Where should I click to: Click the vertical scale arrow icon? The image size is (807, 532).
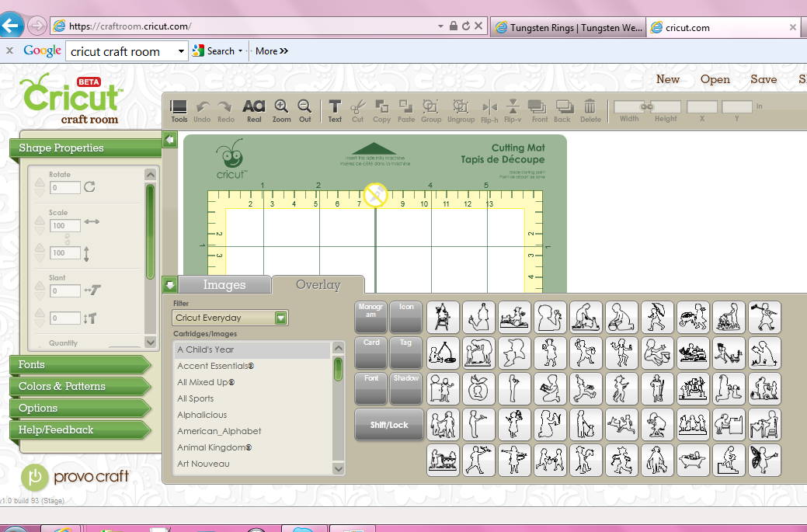[86, 254]
